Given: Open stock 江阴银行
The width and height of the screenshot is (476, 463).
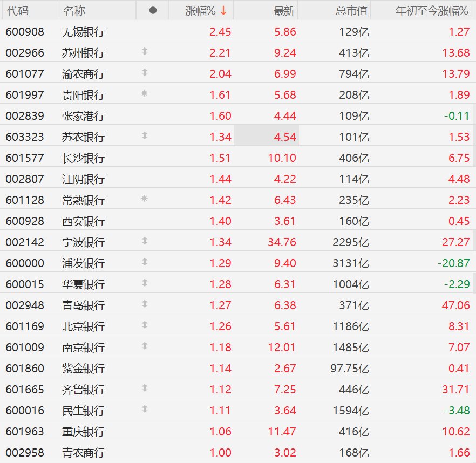Looking at the screenshot, I should [84, 179].
